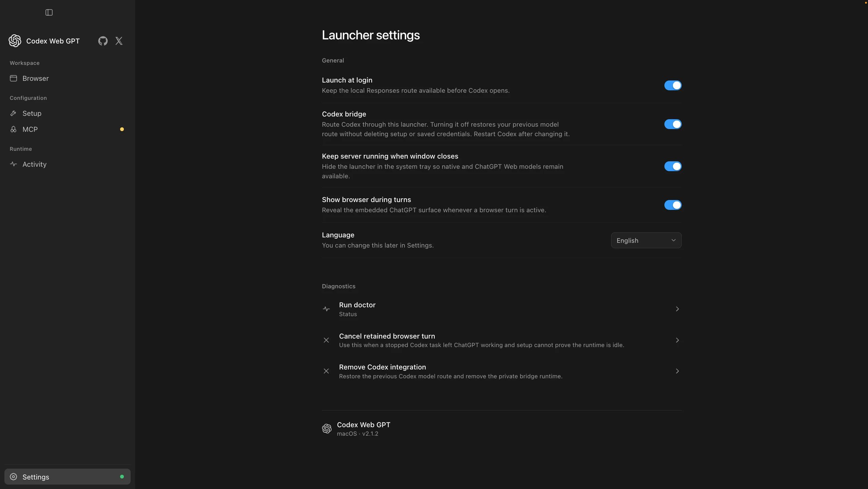Click the Activity pulse icon in sidebar

coord(14,164)
